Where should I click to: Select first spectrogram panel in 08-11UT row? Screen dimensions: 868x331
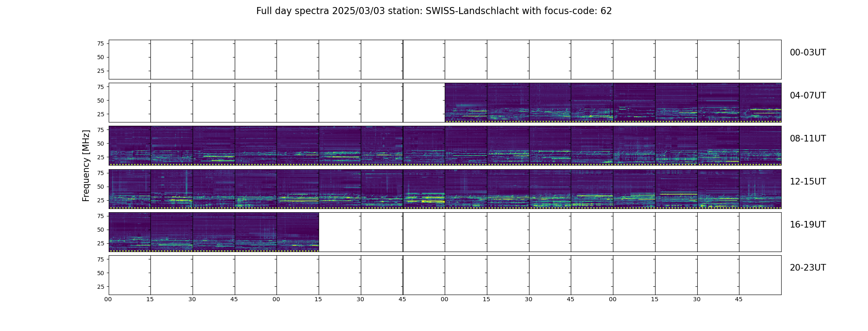(130, 146)
